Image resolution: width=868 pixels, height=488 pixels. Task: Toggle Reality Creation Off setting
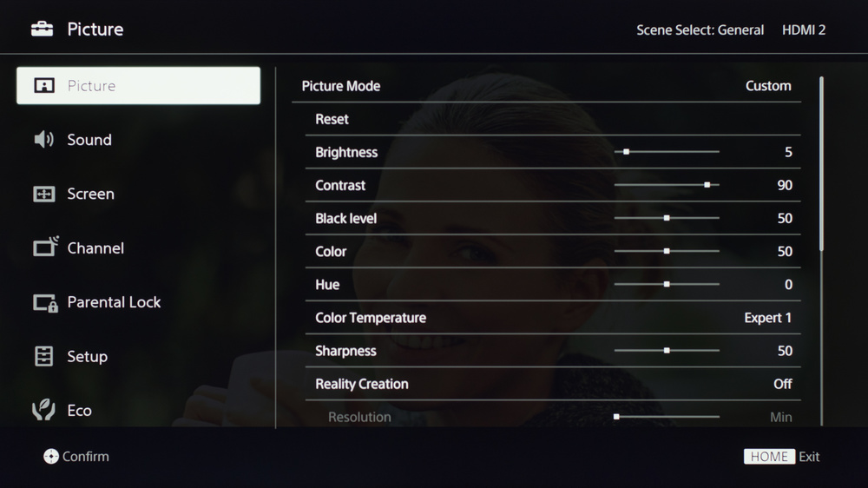pos(553,384)
